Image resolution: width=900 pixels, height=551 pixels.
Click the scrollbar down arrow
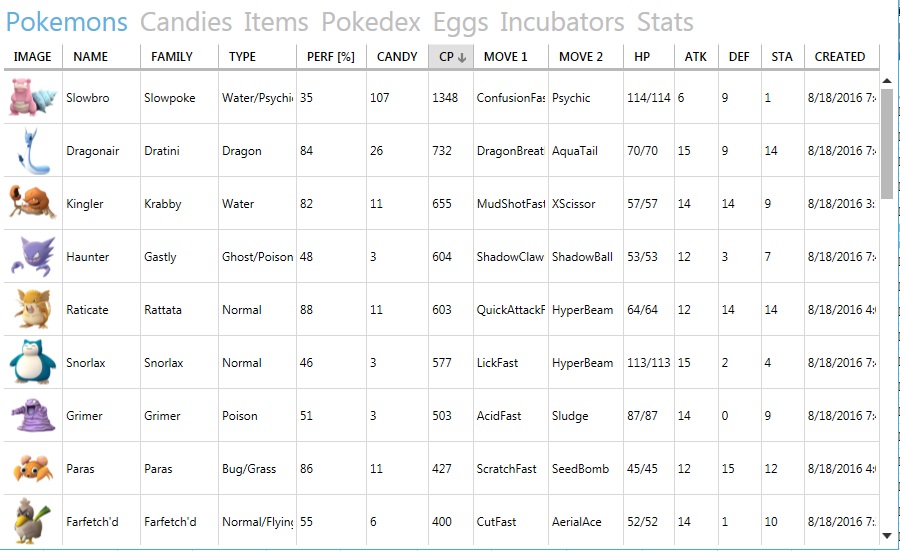pyautogui.click(x=887, y=536)
